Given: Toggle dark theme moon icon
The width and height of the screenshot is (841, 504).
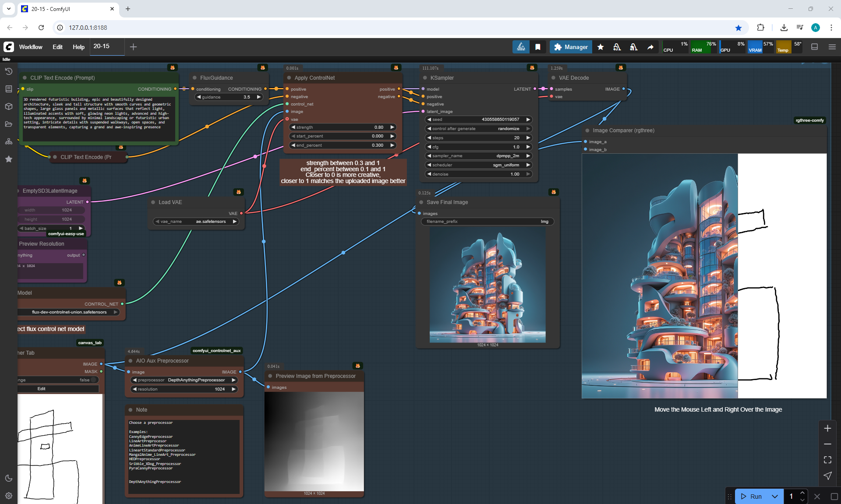Looking at the screenshot, I should pyautogui.click(x=8, y=478).
